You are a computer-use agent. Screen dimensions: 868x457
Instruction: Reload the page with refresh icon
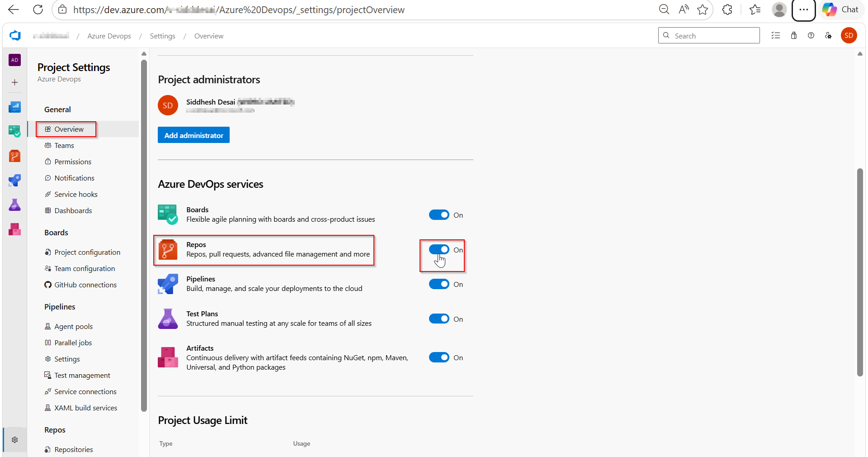coord(38,10)
